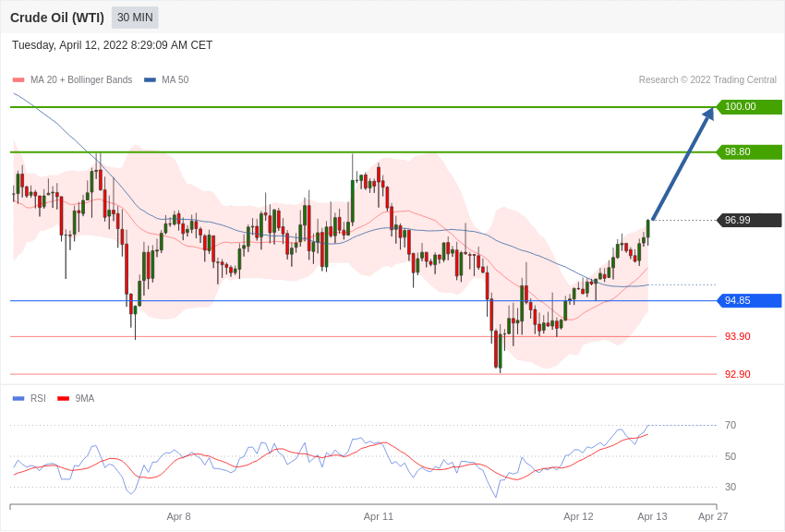
Task: Click the 92.90 red support value
Action: point(738,374)
